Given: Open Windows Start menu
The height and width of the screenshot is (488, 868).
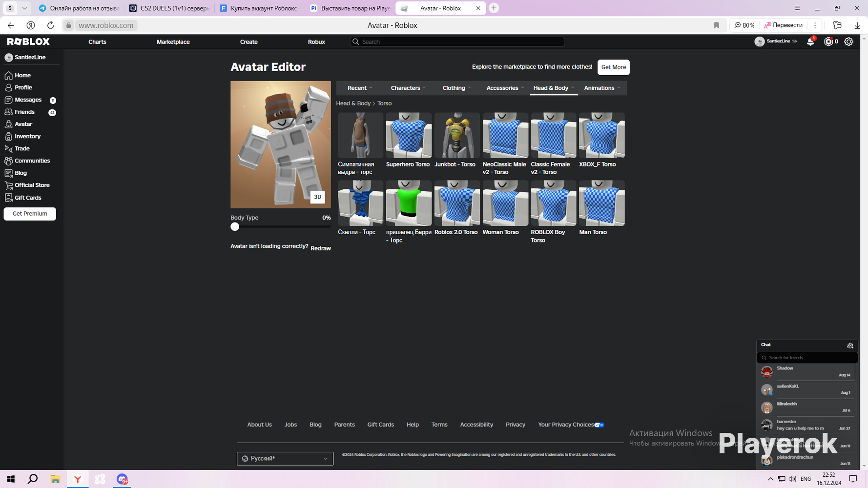Looking at the screenshot, I should coord(11,479).
